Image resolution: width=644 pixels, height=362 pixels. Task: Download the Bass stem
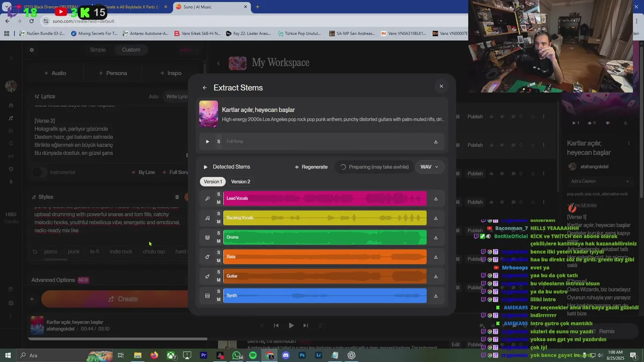click(x=436, y=256)
